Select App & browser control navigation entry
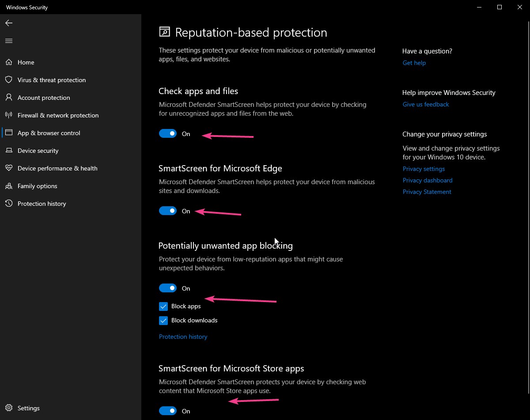The width and height of the screenshot is (530, 420). tap(49, 133)
